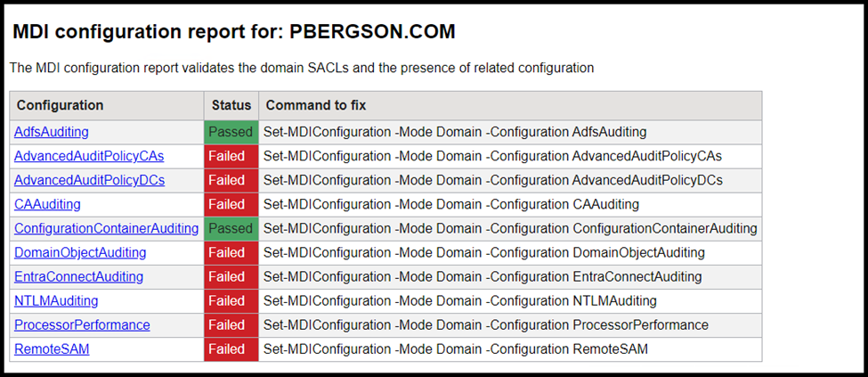
Task: Open the AdvancedAuditPolicyCAs link
Action: coord(89,156)
